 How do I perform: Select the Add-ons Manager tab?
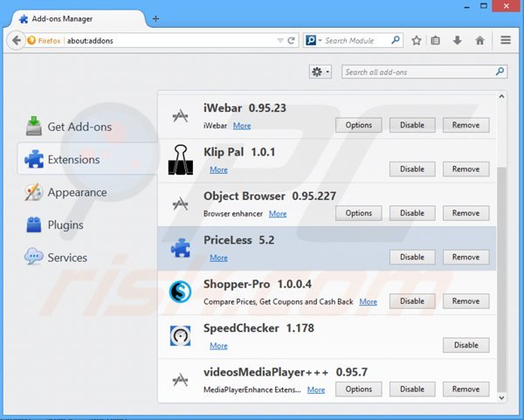(x=79, y=18)
